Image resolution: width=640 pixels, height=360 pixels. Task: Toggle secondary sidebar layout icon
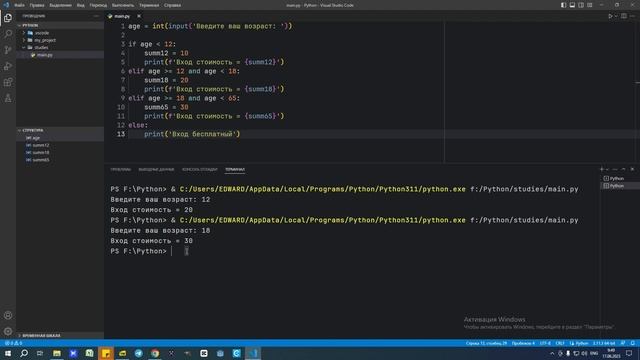coord(581,5)
